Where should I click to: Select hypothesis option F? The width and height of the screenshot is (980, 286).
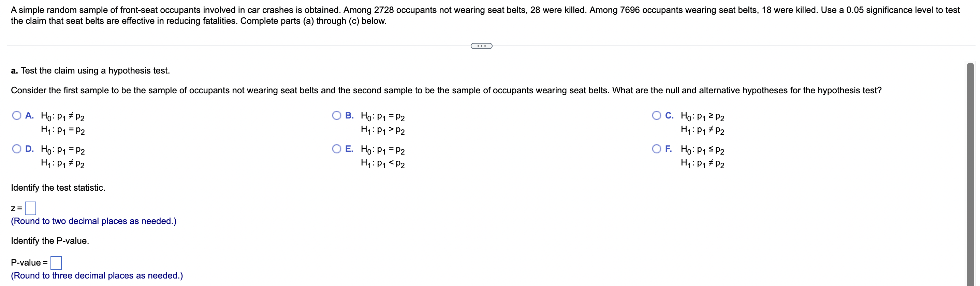656,148
